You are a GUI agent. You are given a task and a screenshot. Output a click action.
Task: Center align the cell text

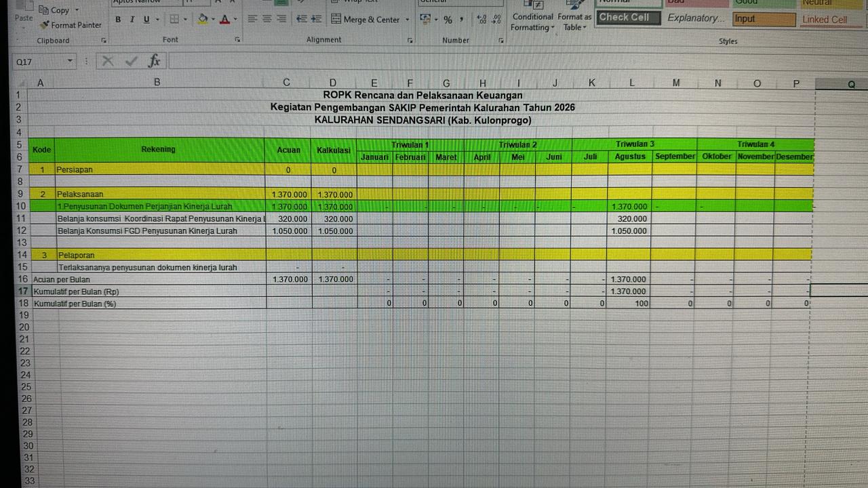[267, 20]
